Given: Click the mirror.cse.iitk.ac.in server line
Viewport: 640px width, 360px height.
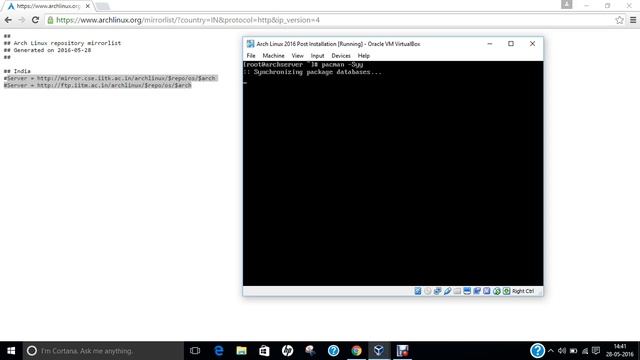Looking at the screenshot, I should 111,78.
